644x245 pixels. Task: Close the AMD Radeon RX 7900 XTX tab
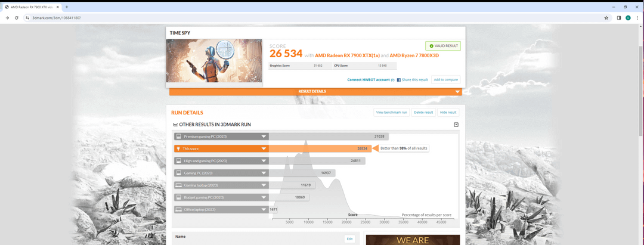(57, 7)
